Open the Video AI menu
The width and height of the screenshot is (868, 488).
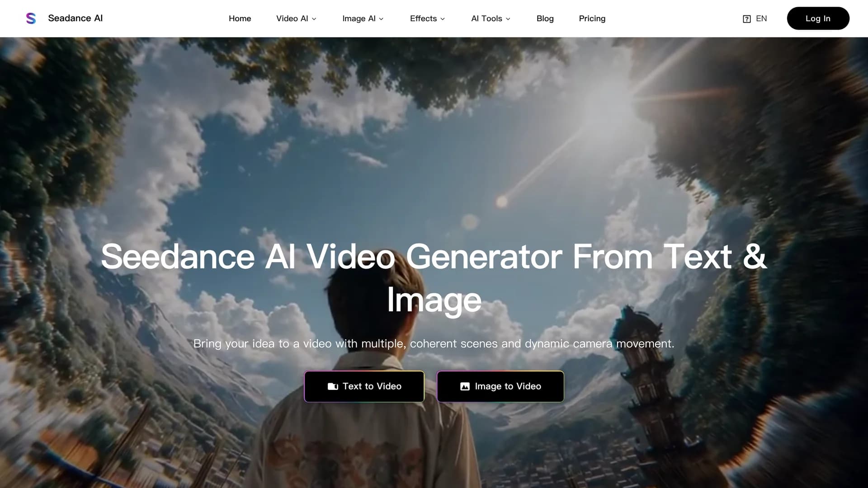tap(296, 19)
